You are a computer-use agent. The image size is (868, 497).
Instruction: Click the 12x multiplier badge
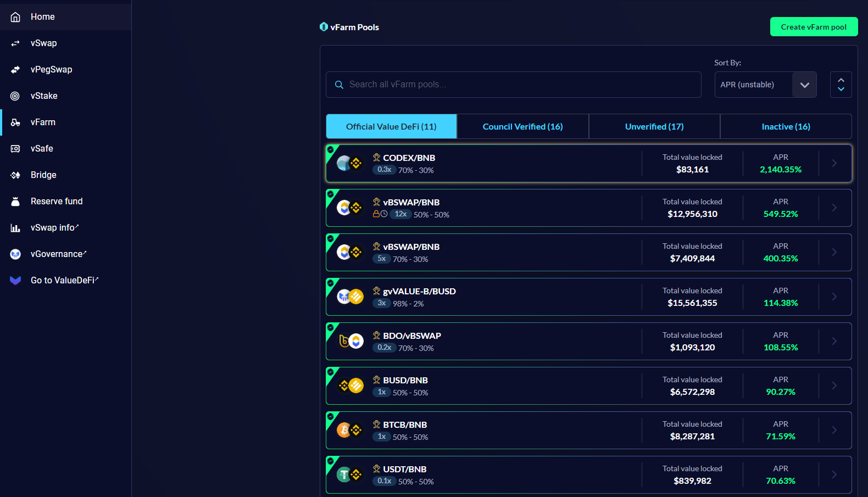[400, 214]
